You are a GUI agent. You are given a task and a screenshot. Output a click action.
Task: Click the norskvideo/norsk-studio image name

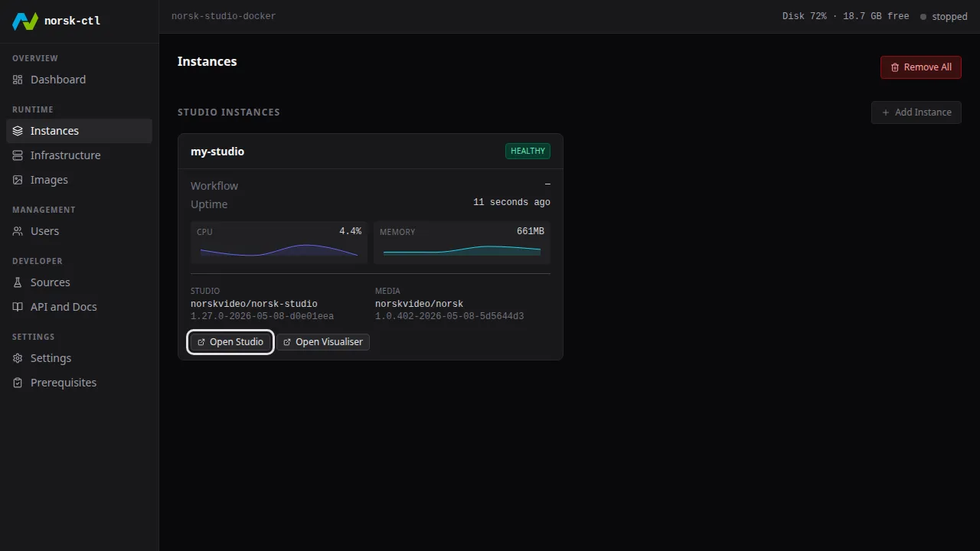(254, 304)
